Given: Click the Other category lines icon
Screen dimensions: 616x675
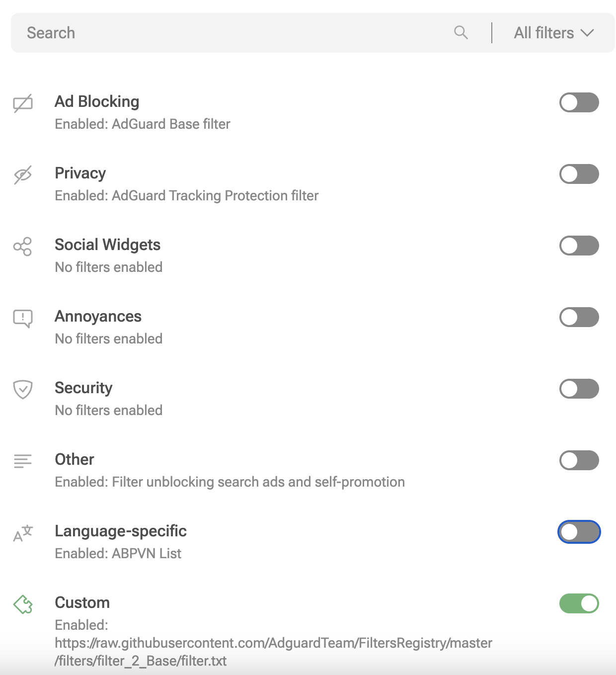Looking at the screenshot, I should coord(23,461).
